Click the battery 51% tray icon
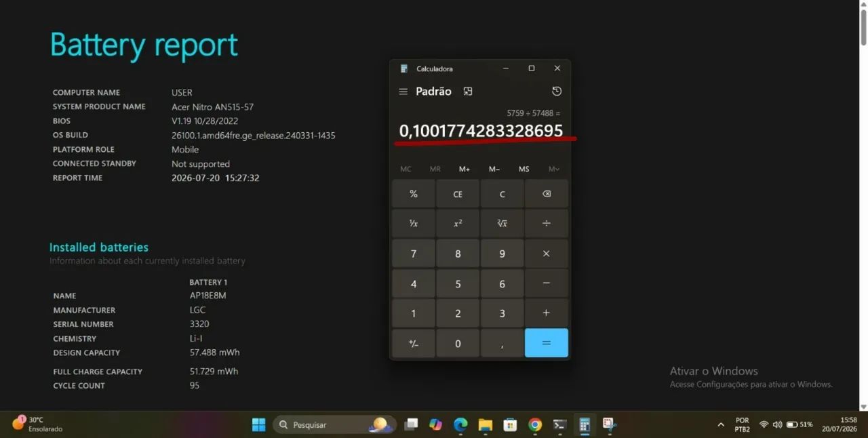This screenshot has height=438, width=868. (799, 424)
